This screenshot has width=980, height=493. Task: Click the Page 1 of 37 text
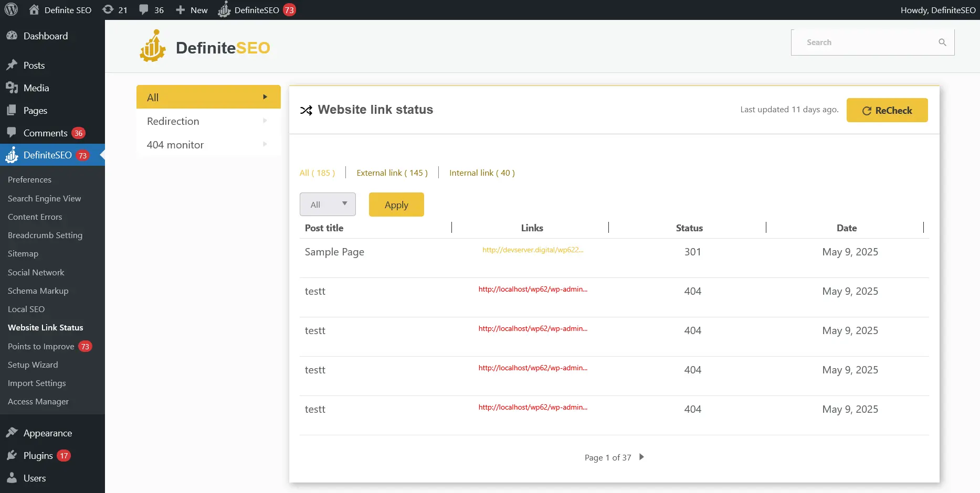pyautogui.click(x=608, y=457)
